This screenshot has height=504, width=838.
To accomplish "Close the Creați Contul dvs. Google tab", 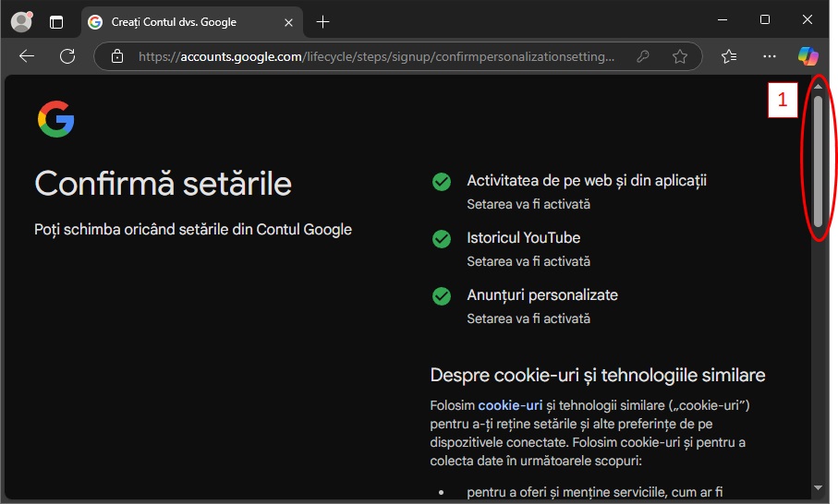I will (289, 21).
